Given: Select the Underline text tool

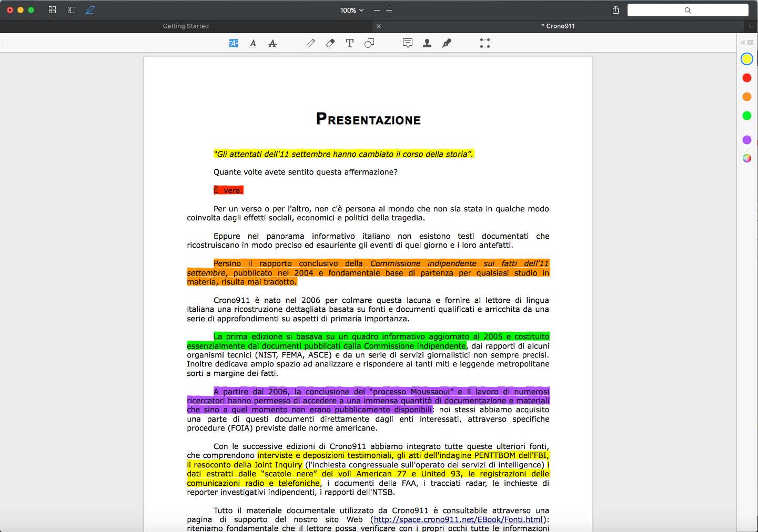Looking at the screenshot, I should click(x=253, y=43).
